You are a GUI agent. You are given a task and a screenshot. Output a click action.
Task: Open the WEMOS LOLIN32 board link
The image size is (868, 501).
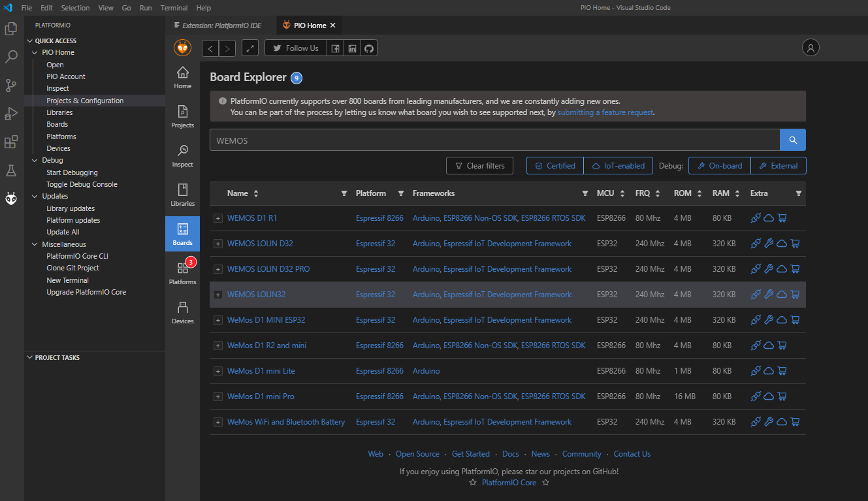click(256, 295)
